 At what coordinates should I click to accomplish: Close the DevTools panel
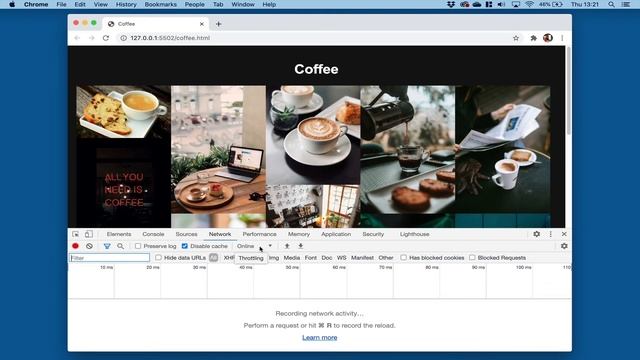coord(564,234)
